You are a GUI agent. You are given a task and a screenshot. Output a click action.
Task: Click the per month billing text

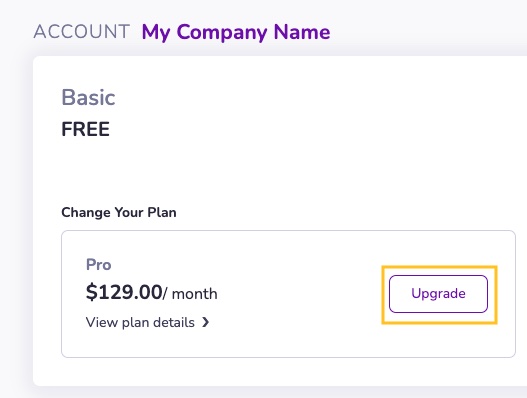190,294
